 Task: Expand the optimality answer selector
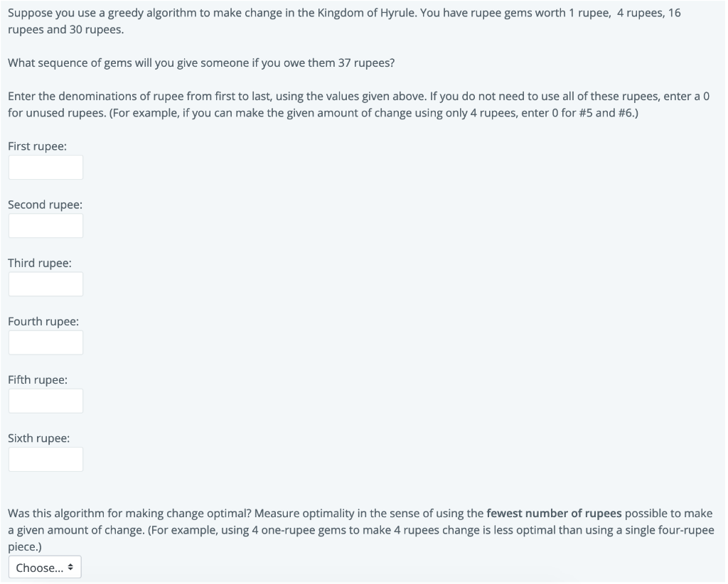point(44,567)
